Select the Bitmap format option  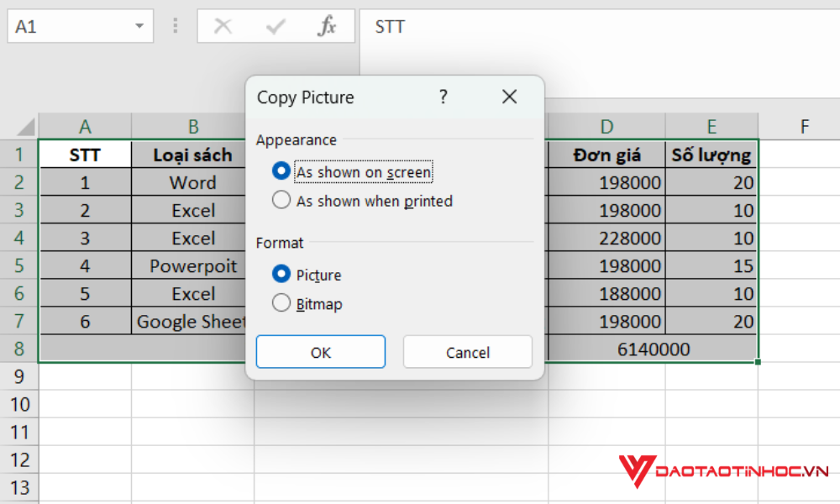(x=281, y=303)
